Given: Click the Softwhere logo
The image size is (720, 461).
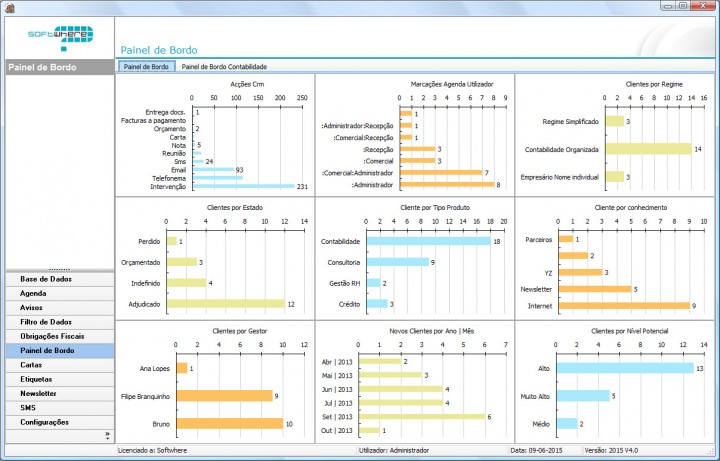Looking at the screenshot, I should (x=60, y=38).
